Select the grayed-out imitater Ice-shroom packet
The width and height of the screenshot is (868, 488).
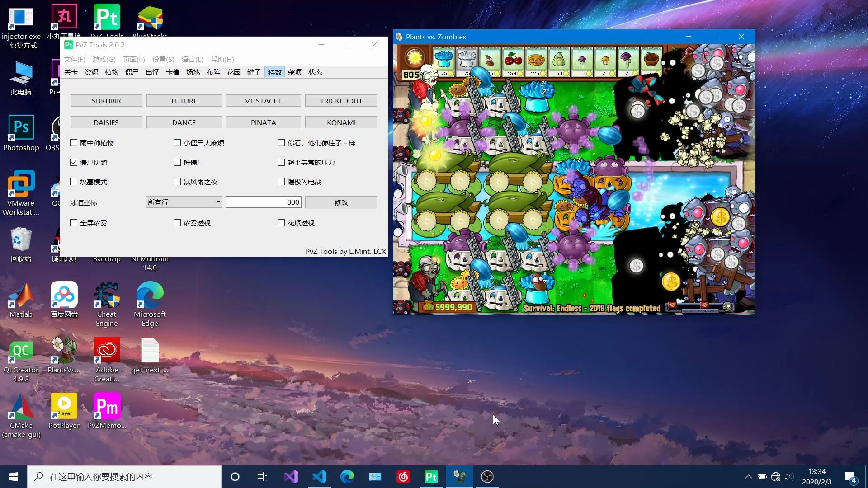pyautogui.click(x=467, y=61)
